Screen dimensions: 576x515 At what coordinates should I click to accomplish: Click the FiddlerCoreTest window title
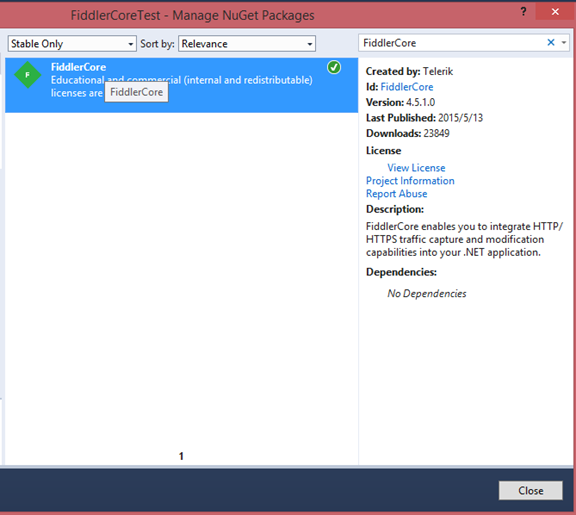click(x=192, y=15)
